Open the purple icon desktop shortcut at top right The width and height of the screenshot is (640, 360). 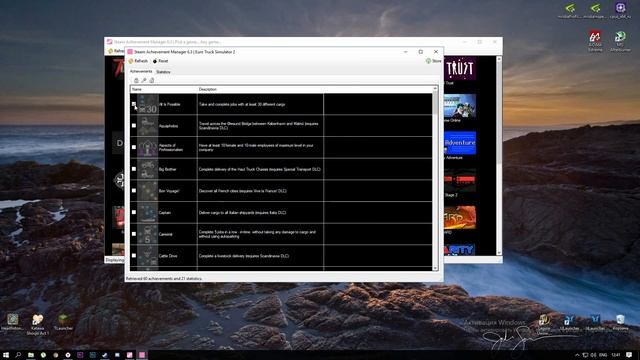[x=620, y=10]
